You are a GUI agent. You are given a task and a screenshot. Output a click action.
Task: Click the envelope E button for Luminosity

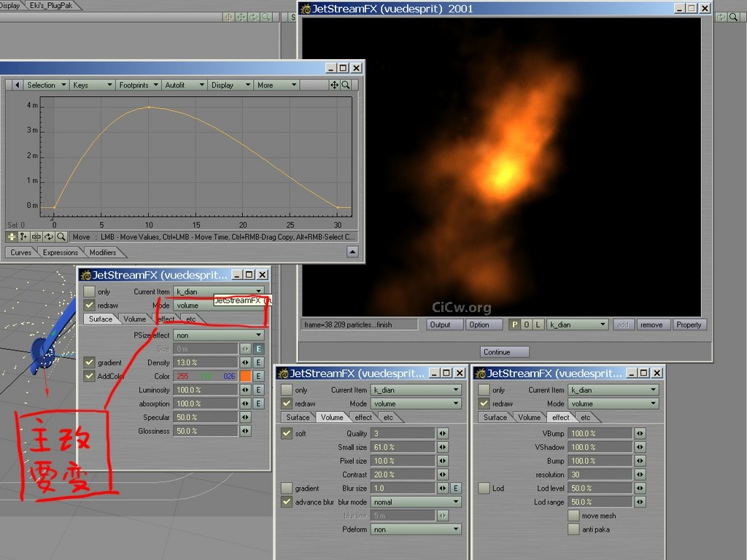(x=258, y=390)
